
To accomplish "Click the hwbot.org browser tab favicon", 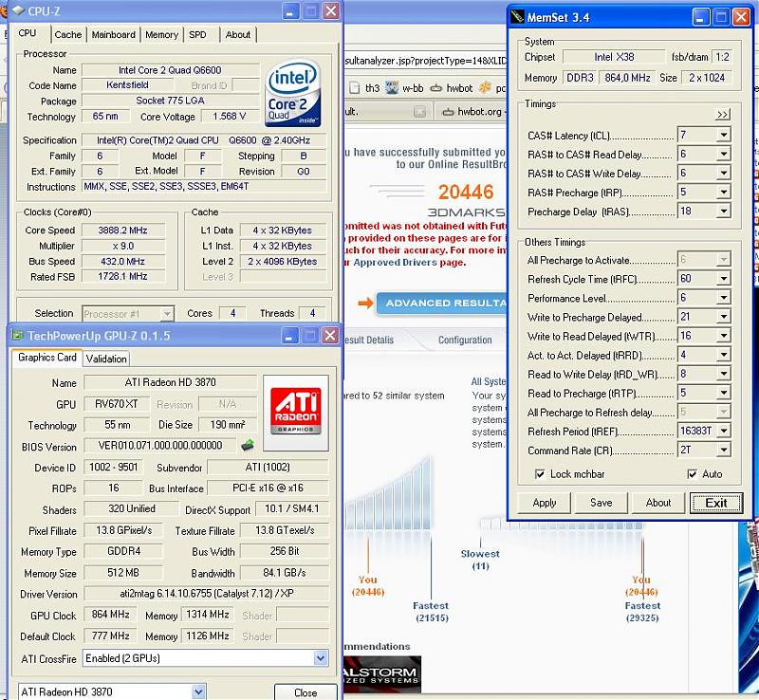I will [x=448, y=112].
